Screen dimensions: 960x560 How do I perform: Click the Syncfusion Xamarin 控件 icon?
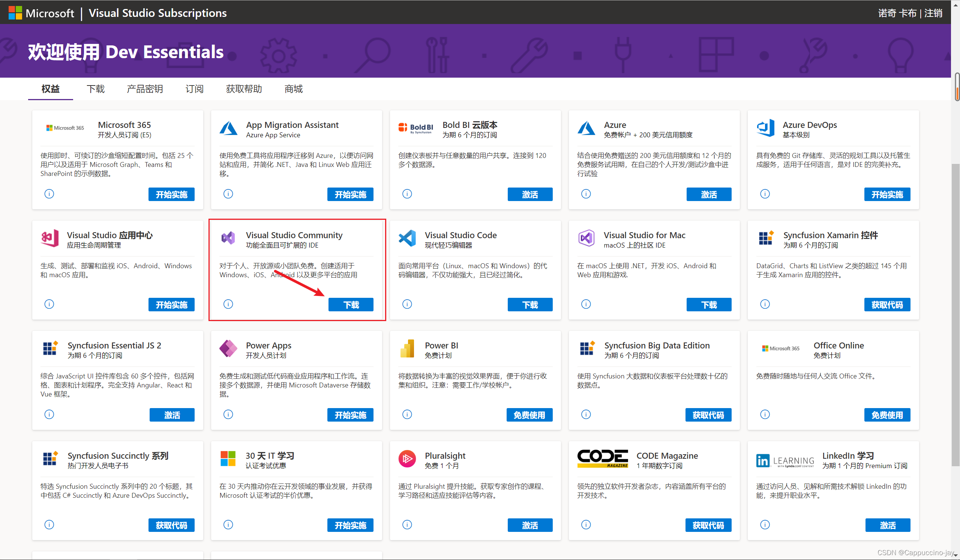[765, 238]
